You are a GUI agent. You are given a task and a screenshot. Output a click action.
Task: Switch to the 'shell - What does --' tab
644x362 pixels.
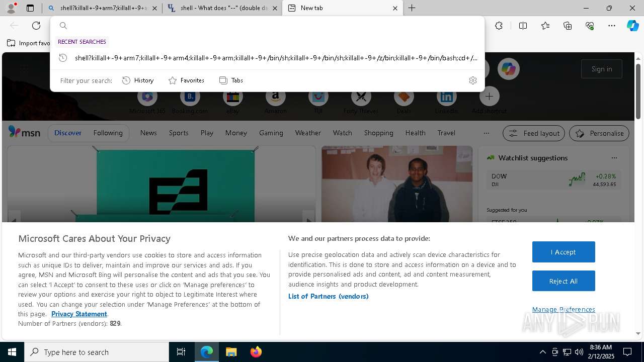tap(222, 8)
